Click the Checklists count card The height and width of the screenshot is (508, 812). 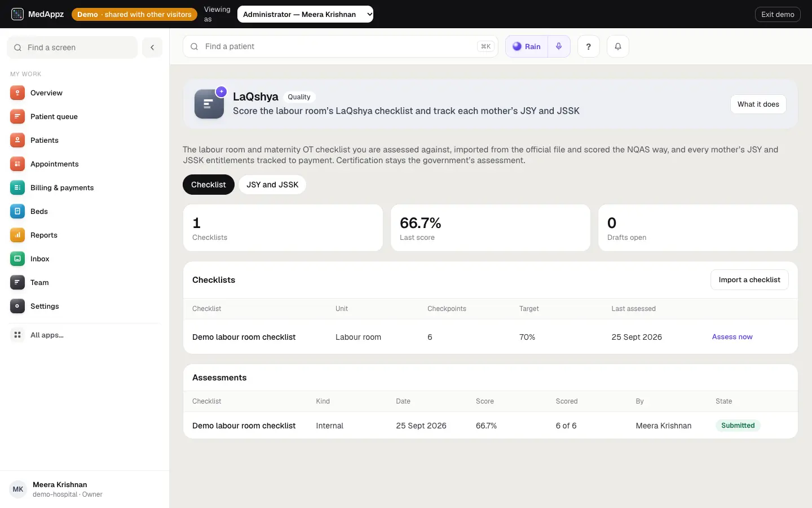click(x=283, y=227)
